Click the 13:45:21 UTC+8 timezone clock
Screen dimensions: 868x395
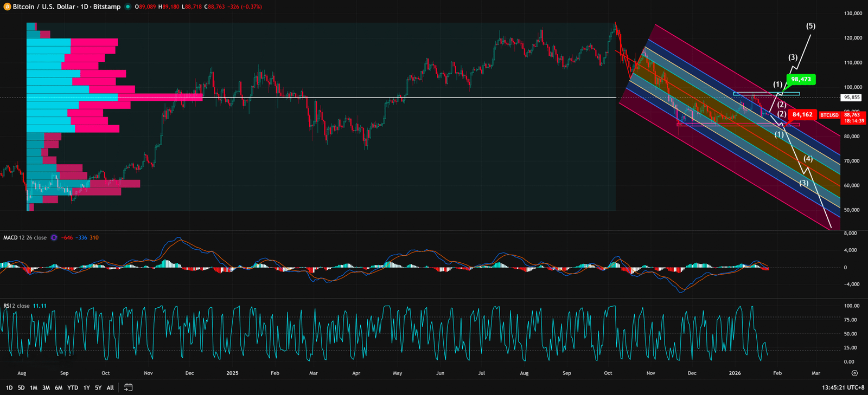[x=843, y=388]
